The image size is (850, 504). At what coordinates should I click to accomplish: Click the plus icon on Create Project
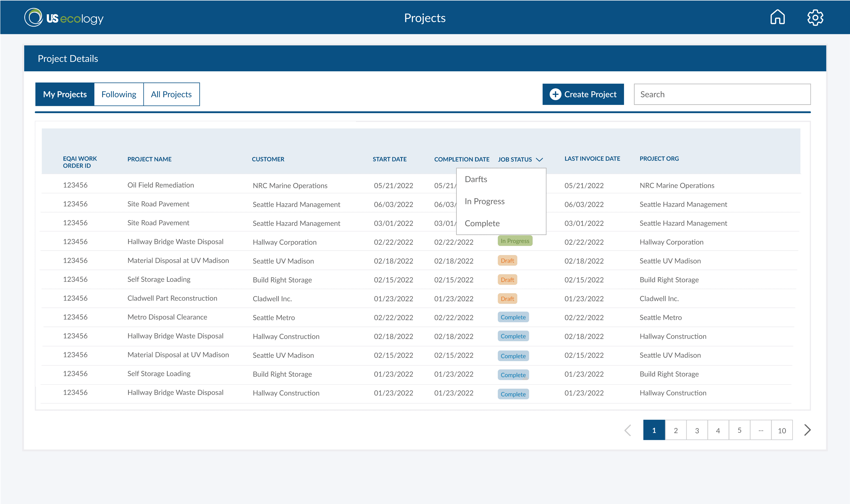(555, 94)
